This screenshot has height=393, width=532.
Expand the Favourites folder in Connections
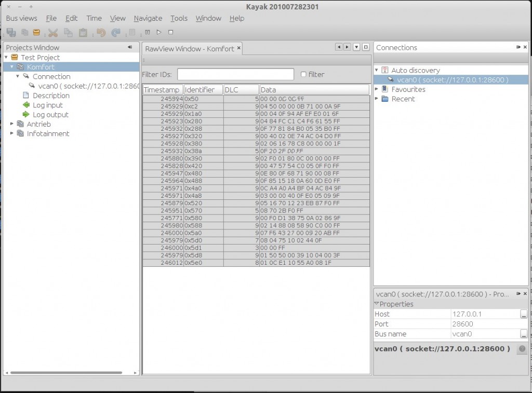coord(377,89)
